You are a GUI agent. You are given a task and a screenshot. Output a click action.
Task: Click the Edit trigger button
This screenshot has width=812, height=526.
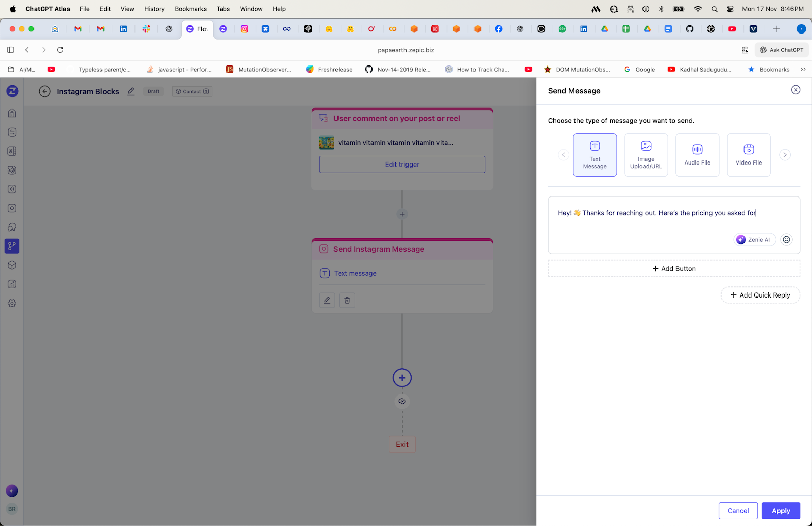402,165
